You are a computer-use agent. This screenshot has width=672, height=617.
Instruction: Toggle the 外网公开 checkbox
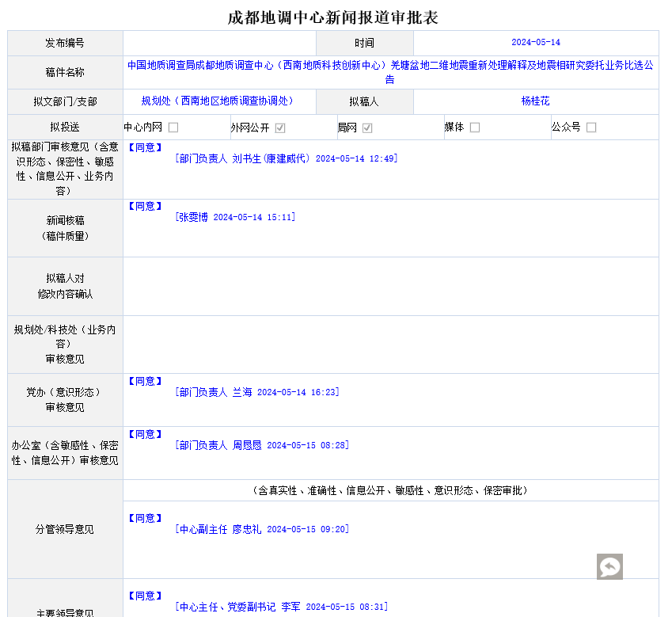(x=280, y=128)
